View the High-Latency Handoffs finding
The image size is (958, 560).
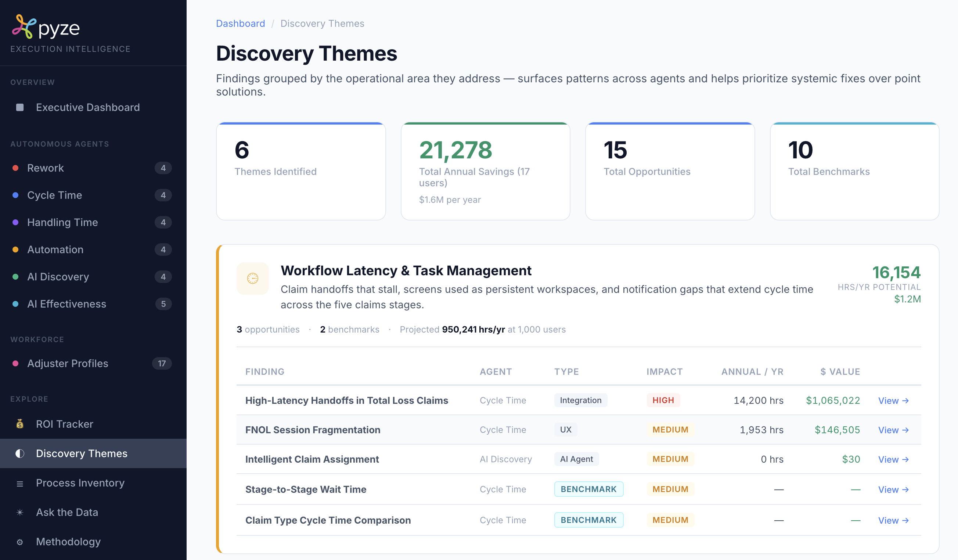893,400
